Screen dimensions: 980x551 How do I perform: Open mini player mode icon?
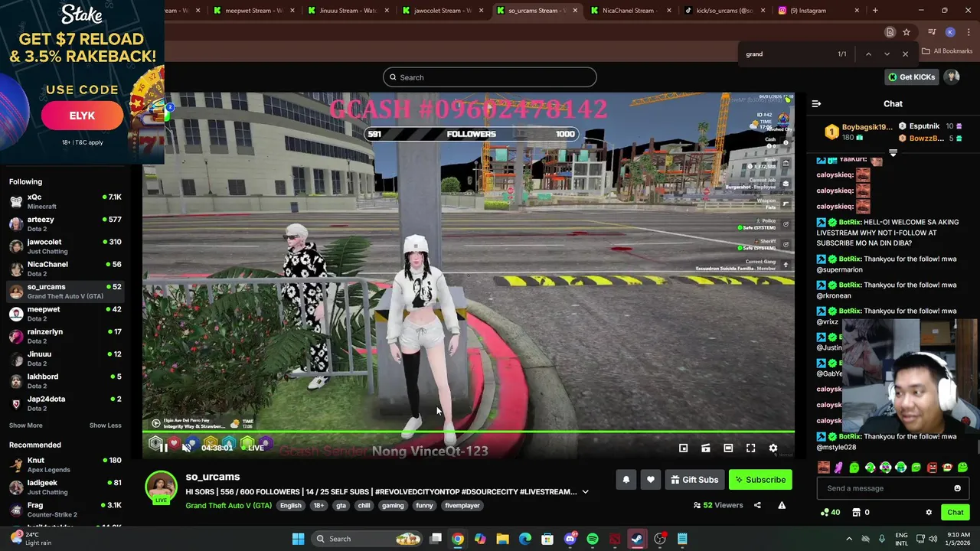click(683, 448)
